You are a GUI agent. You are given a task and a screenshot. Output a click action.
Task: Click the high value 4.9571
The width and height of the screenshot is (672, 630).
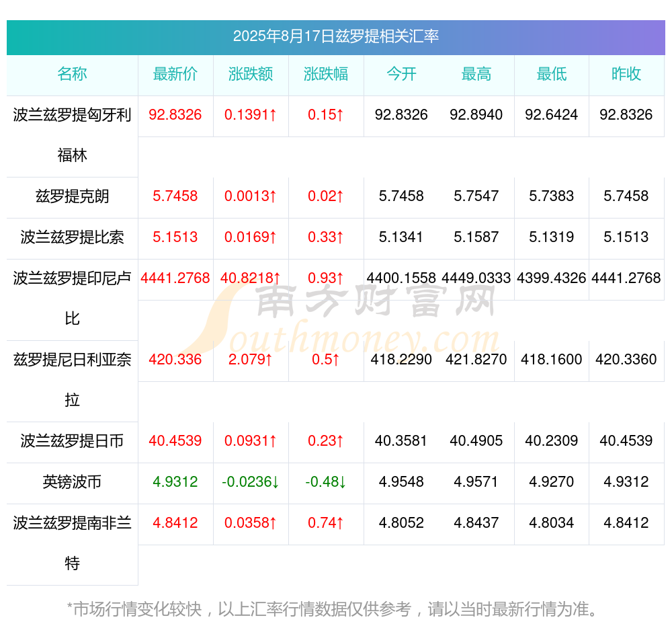pyautogui.click(x=476, y=482)
